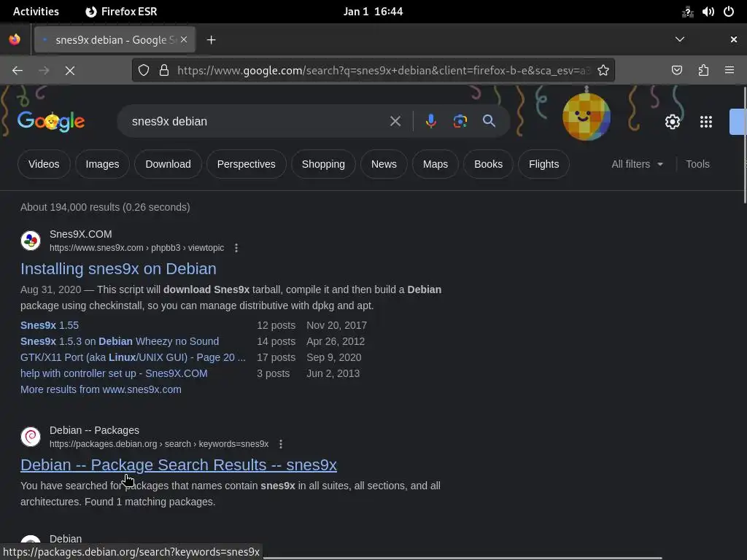Switch to Shopping results

[x=323, y=164]
